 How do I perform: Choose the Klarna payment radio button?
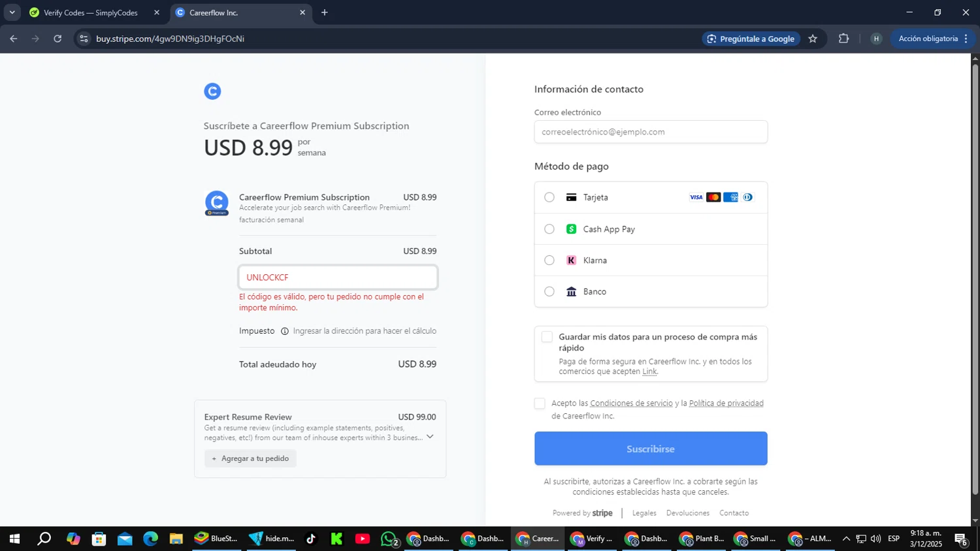point(549,260)
